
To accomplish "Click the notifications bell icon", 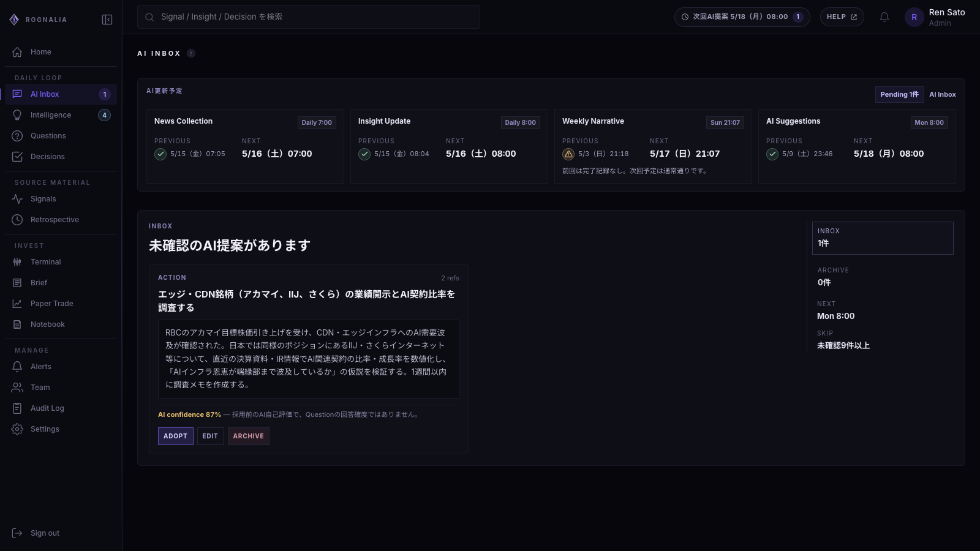I will 884,17.
